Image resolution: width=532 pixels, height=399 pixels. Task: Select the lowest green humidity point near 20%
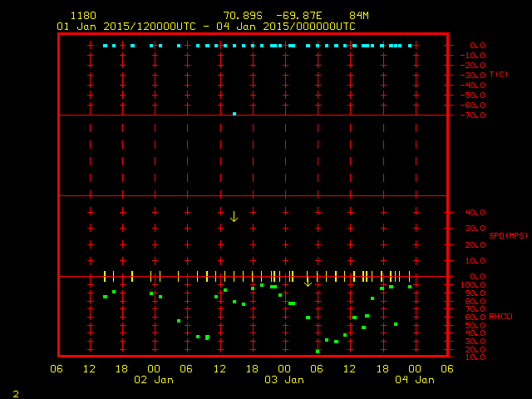coord(318,352)
